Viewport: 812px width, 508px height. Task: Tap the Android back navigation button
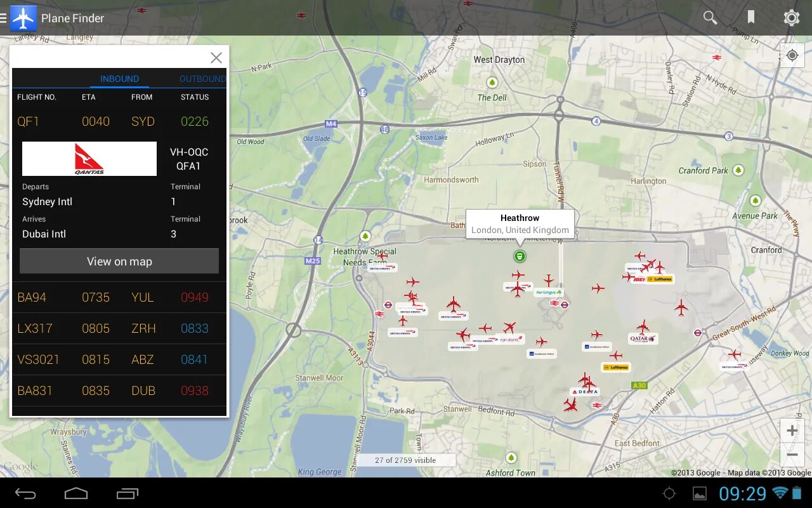[x=26, y=493]
